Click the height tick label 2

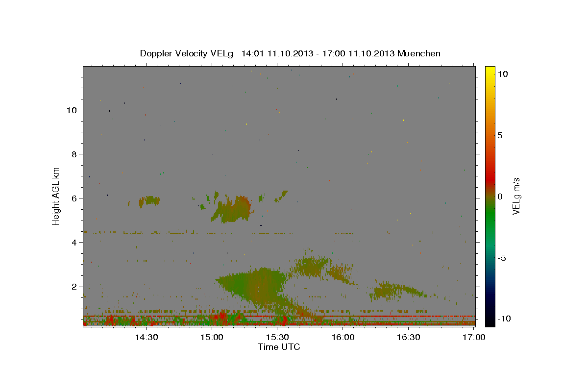tap(75, 286)
